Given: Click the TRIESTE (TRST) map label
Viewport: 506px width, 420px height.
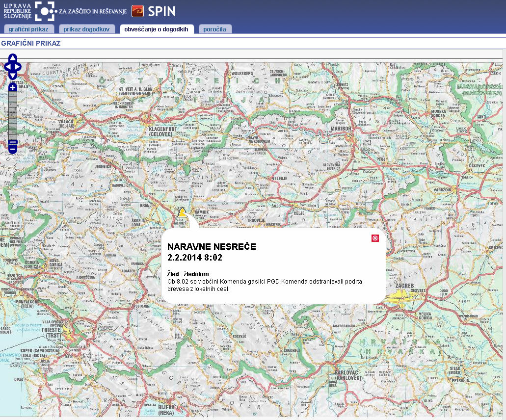Looking at the screenshot, I should pyautogui.click(x=51, y=333).
